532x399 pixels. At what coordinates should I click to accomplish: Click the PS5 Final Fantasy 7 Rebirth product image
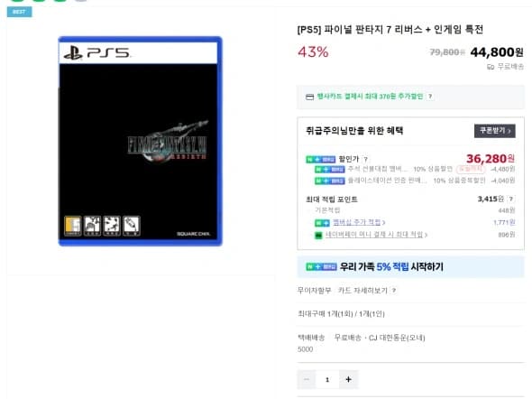click(140, 141)
